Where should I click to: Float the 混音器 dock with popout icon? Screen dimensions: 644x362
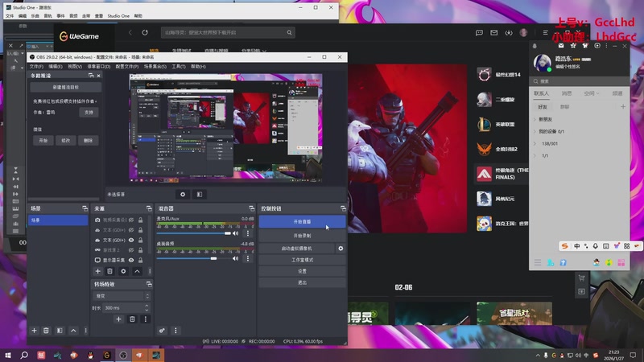point(251,208)
